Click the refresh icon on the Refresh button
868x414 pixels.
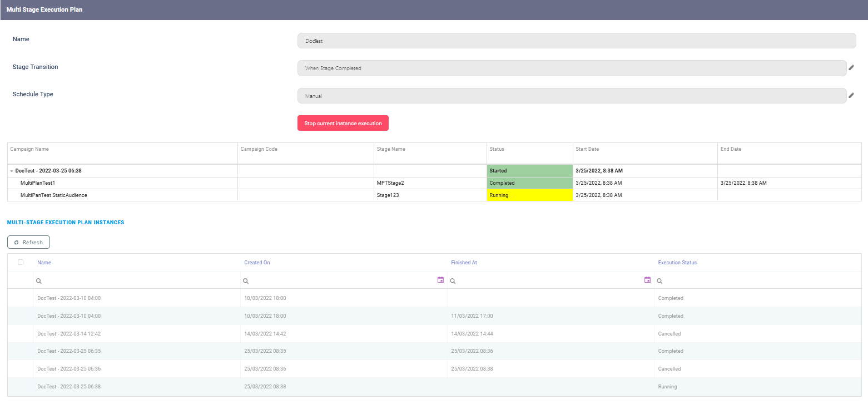[x=18, y=241]
